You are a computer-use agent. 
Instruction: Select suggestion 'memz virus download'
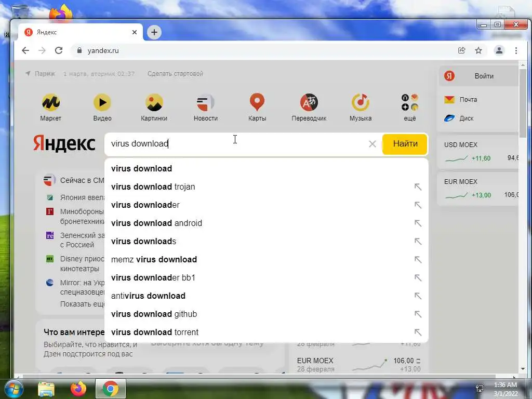coord(267,260)
